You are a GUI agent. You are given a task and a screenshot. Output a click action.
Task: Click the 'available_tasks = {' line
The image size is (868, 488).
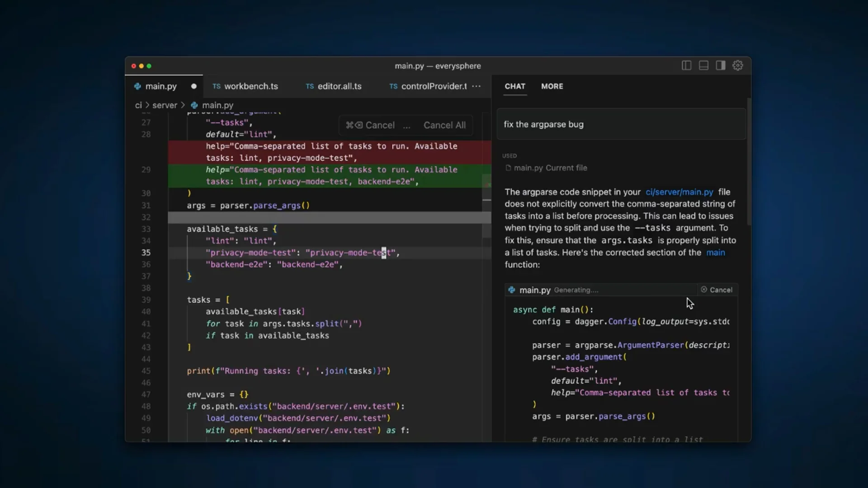pos(232,229)
